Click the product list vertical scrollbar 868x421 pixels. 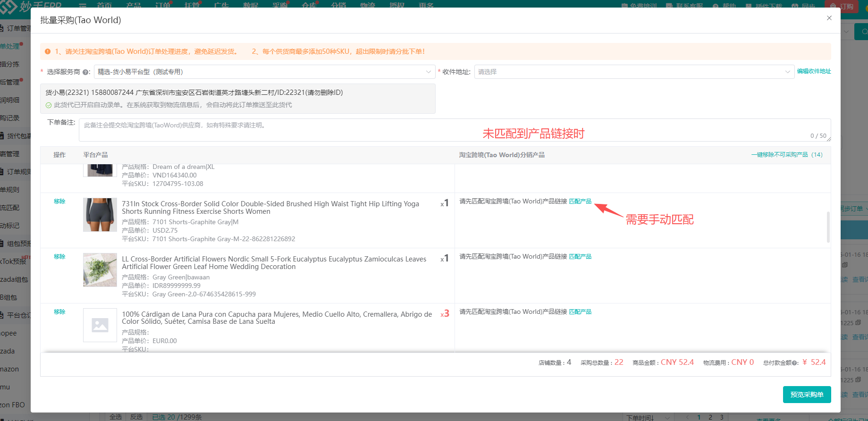pos(828,227)
